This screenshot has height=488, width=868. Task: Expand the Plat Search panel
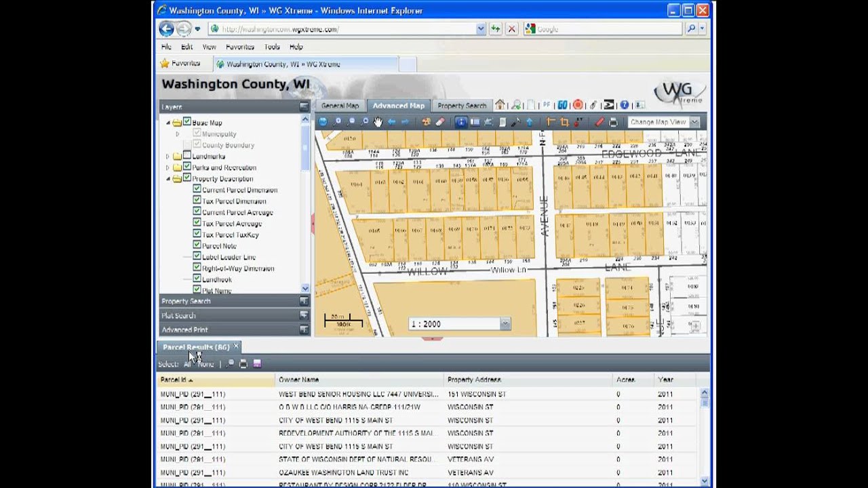coord(304,315)
